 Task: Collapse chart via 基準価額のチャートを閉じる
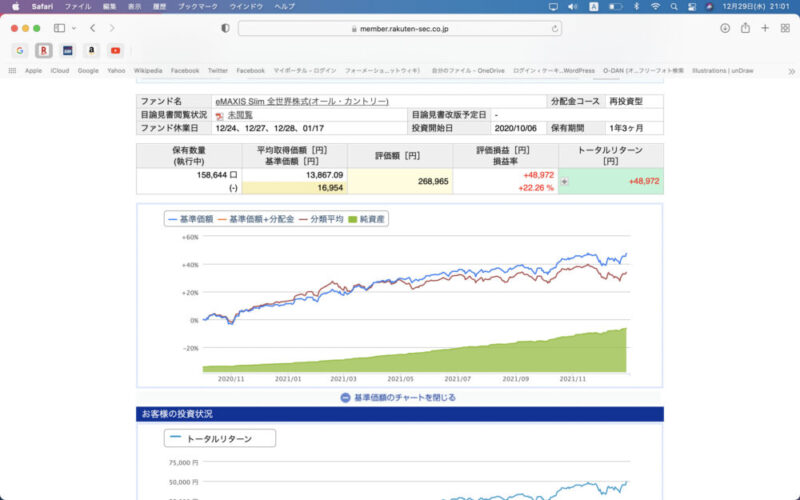[x=398, y=397]
